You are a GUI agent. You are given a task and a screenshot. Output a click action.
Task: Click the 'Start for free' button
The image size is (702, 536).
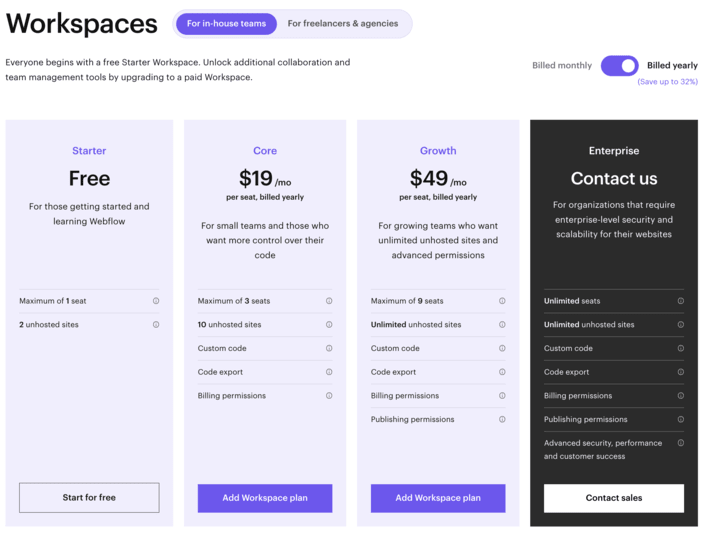[x=89, y=497]
